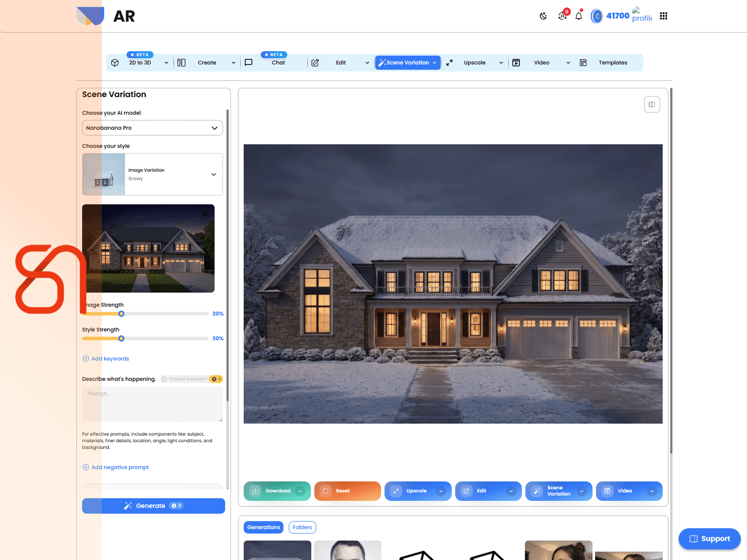Open the Create menu
This screenshot has width=747, height=560.
click(x=207, y=63)
